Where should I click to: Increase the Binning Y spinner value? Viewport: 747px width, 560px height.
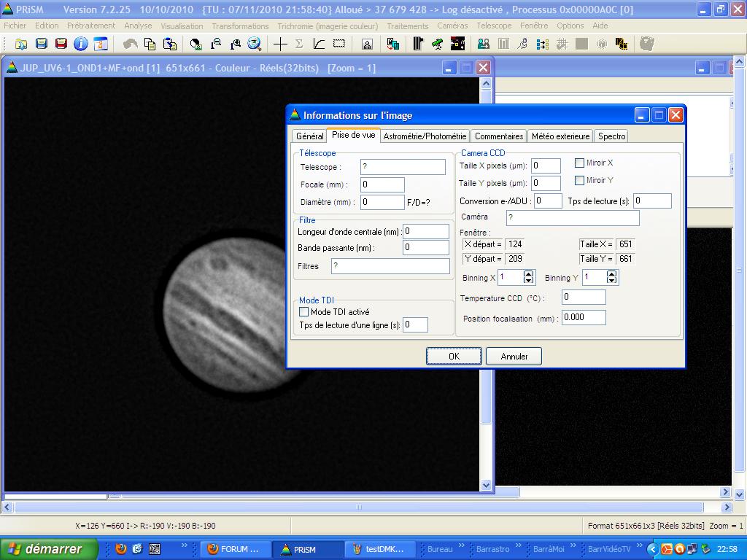[611, 274]
